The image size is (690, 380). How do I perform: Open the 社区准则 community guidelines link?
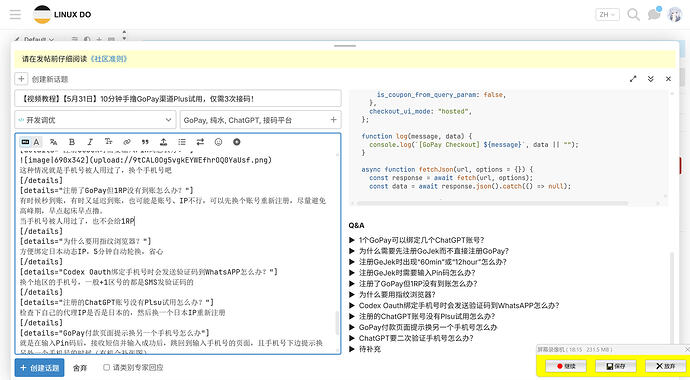(109, 59)
